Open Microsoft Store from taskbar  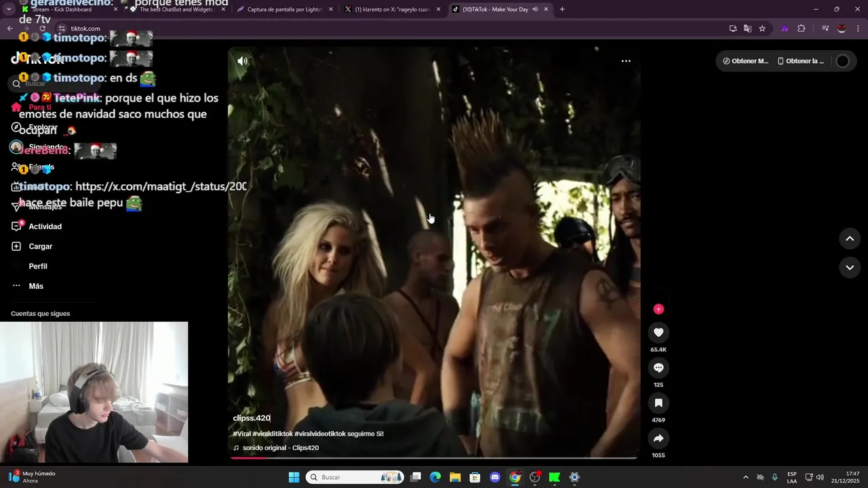click(x=475, y=477)
